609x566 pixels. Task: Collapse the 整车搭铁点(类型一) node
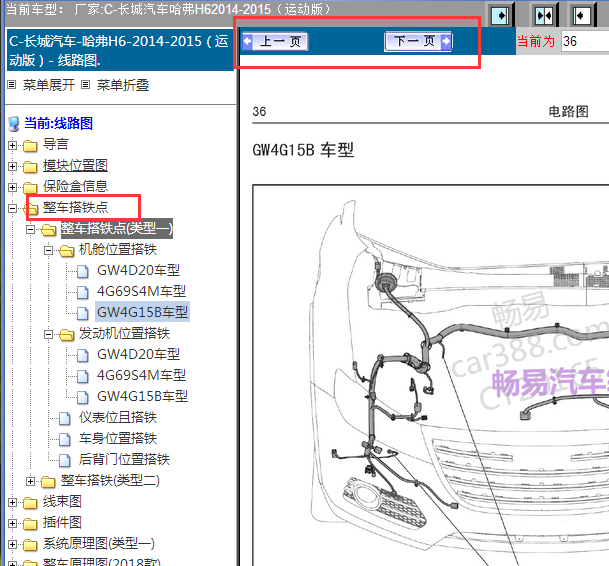pyautogui.click(x=30, y=229)
